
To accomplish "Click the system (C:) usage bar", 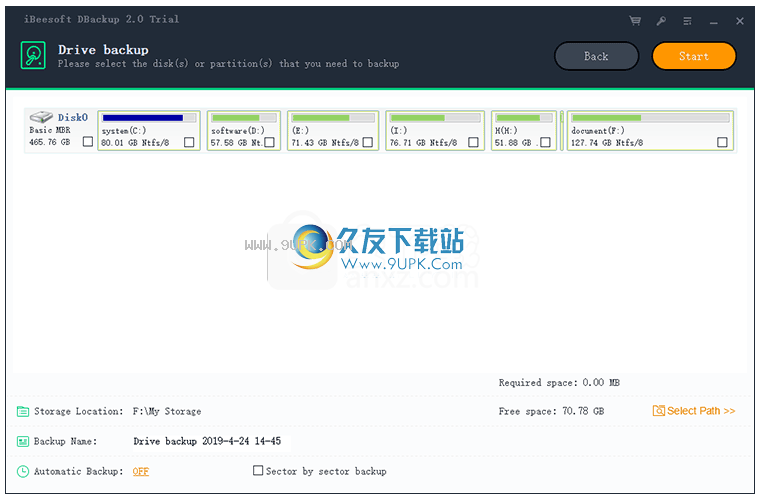I will (149, 118).
